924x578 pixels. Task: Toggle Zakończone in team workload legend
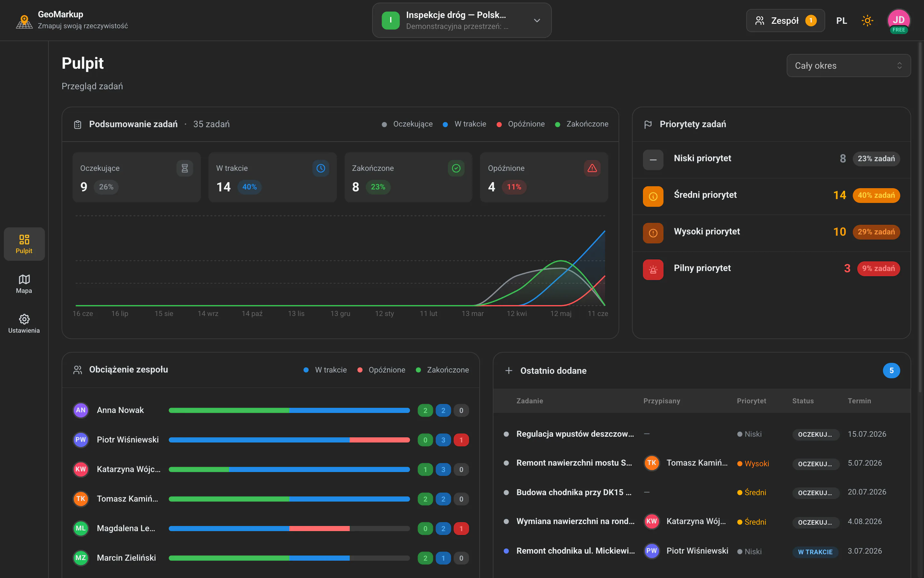tap(442, 370)
